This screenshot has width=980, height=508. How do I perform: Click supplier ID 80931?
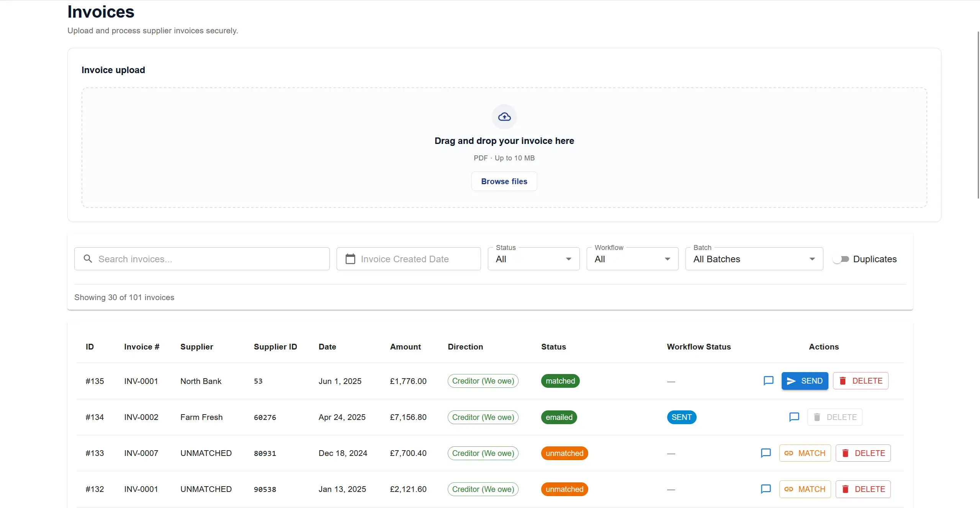265,453
